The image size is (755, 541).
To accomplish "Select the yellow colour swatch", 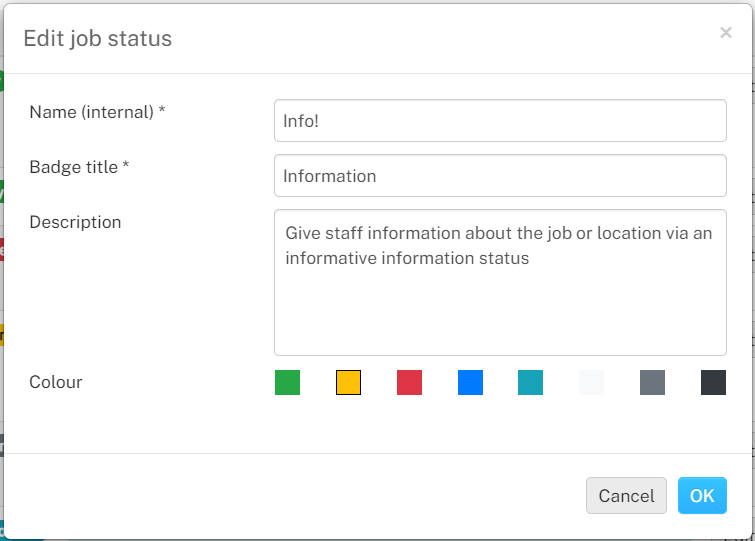I will (x=348, y=382).
